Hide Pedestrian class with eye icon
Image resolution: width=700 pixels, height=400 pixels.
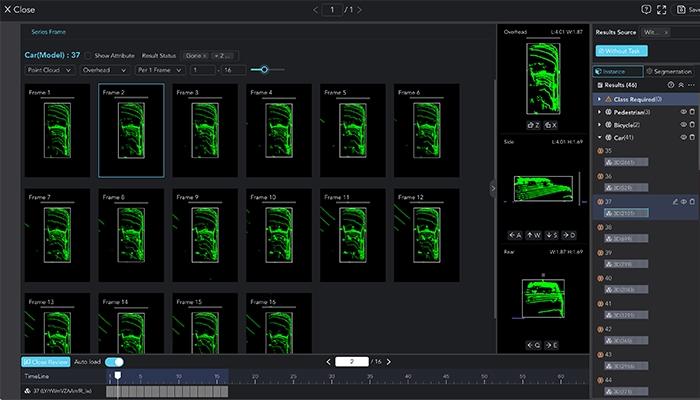(683, 112)
